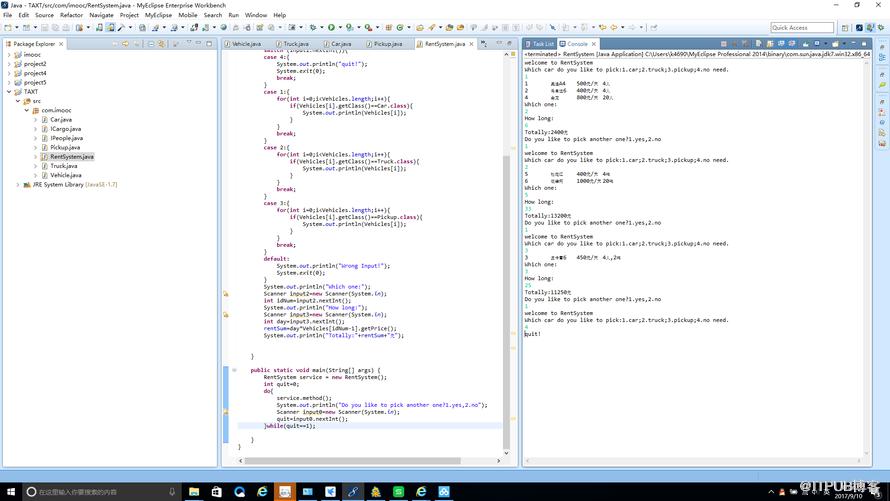Expand the project4 node
The image size is (890, 501).
pyautogui.click(x=9, y=73)
